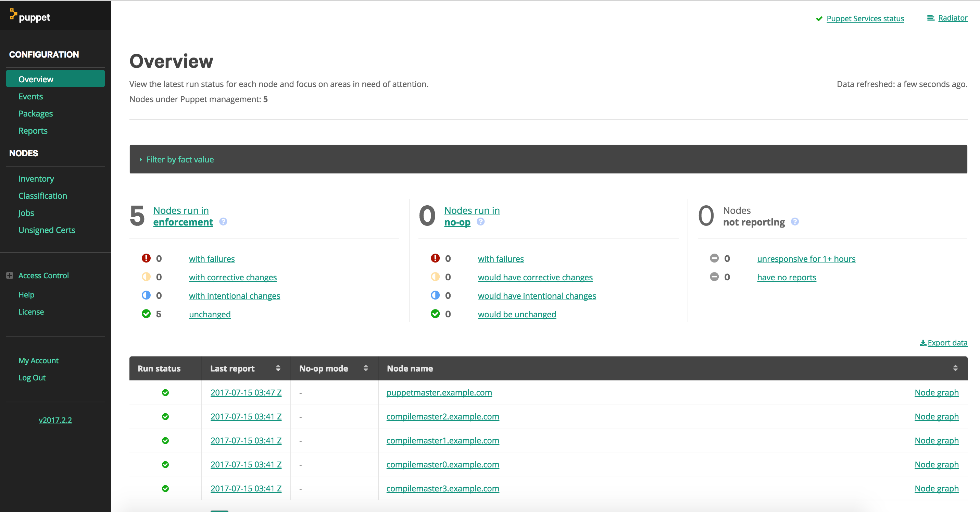Click the Radiator list icon
The width and height of the screenshot is (980, 512).
931,18
